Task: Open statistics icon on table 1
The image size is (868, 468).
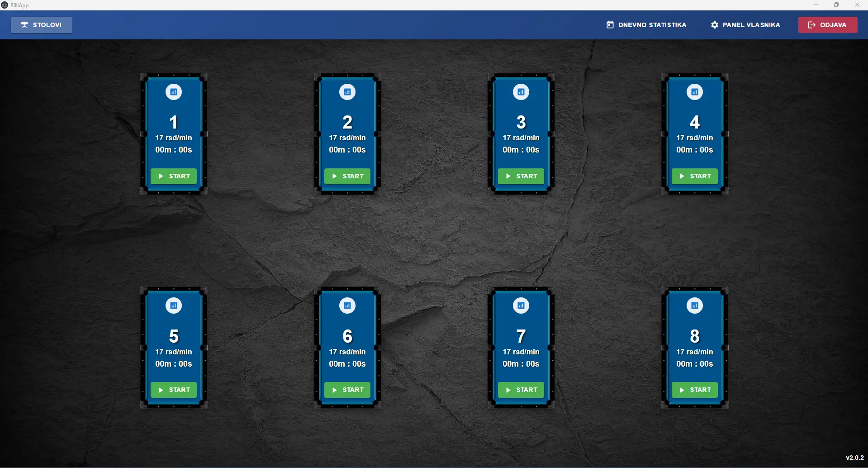Action: (x=174, y=92)
